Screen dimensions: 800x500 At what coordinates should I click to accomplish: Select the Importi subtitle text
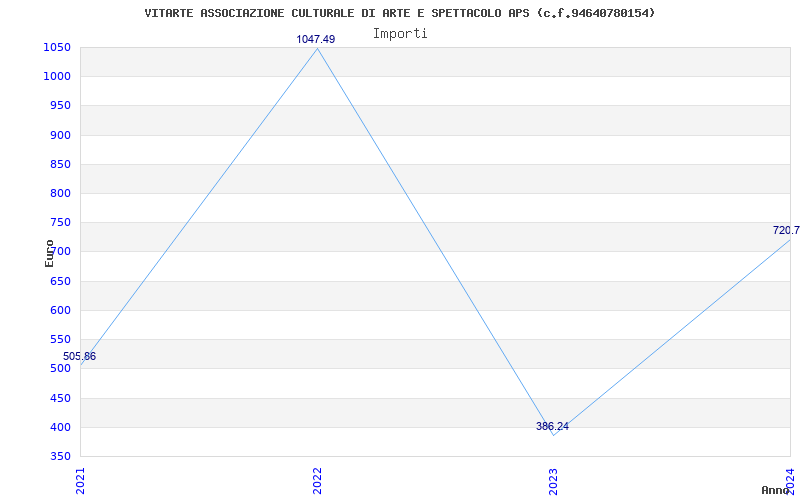click(400, 34)
